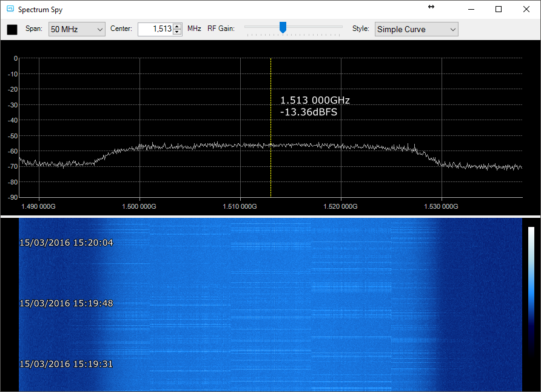Close the Spectrum Spy window
The image size is (541, 392).
526,9
